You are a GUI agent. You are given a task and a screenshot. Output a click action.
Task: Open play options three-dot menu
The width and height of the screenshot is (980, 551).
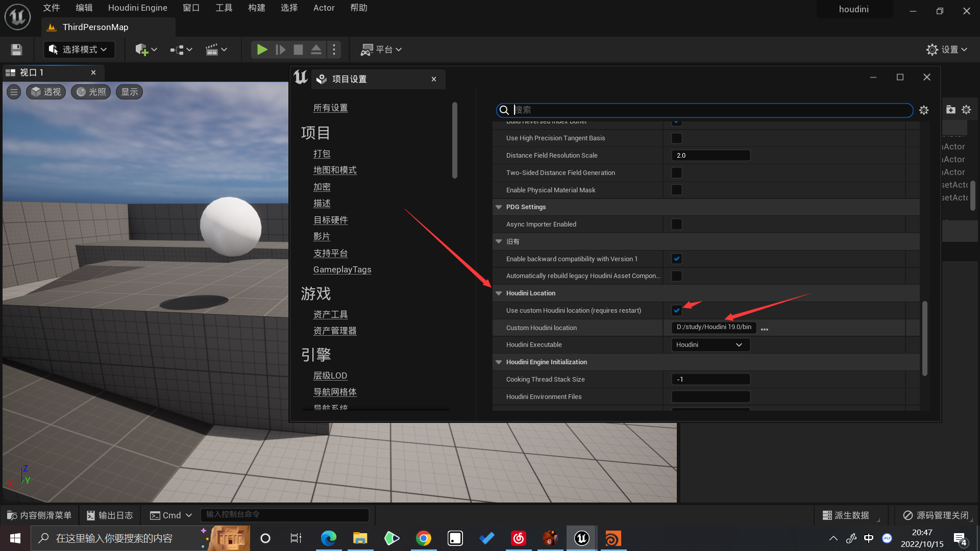(x=334, y=49)
